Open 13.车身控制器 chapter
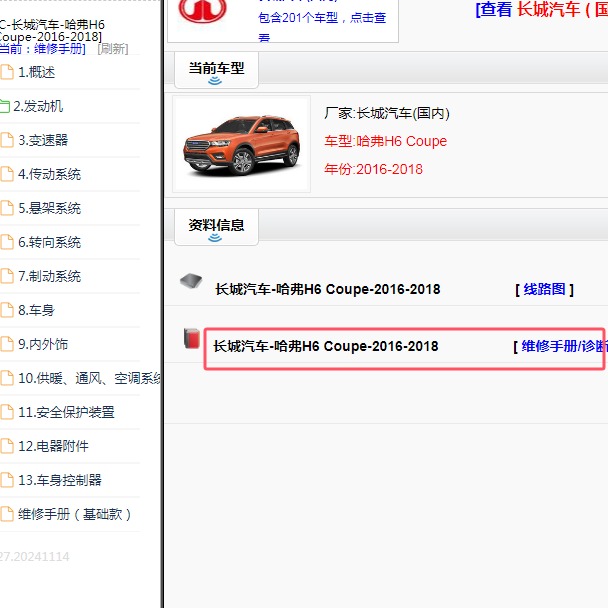The height and width of the screenshot is (608, 608). pyautogui.click(x=60, y=480)
